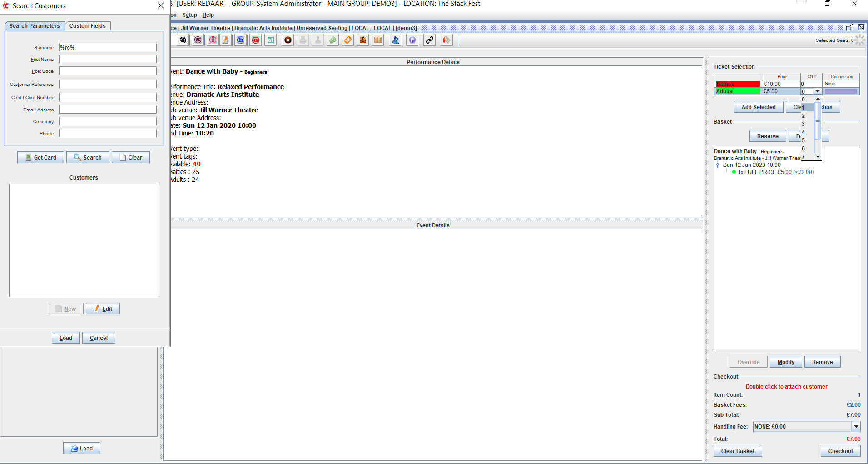Switch to the Custom Fields tab

coord(88,26)
